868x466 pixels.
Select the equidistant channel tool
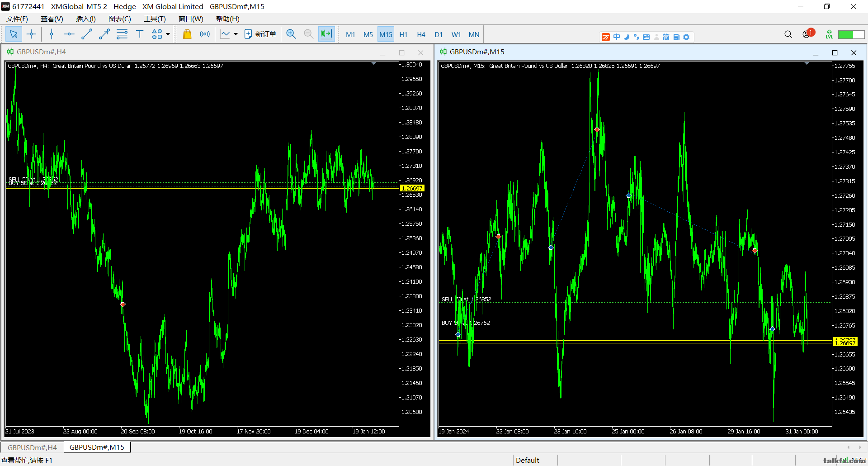point(122,34)
